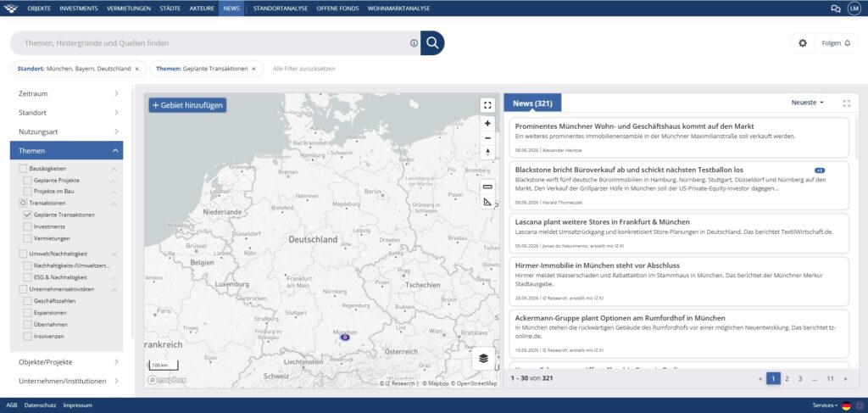The width and height of the screenshot is (868, 413).
Task: Open the Impressum link
Action: coord(77,405)
